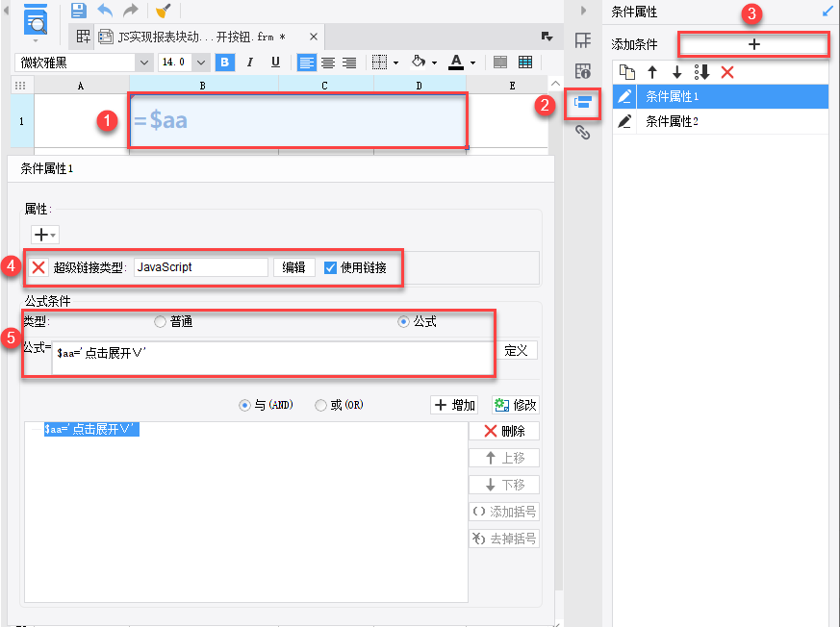
Task: Click 添加括号 button
Action: tap(504, 512)
